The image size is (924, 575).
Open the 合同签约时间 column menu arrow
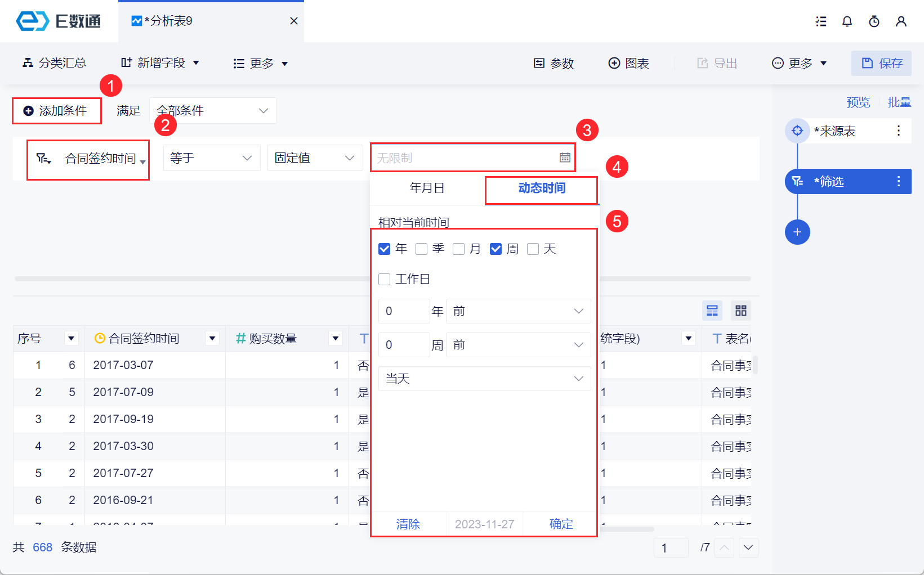coord(212,339)
